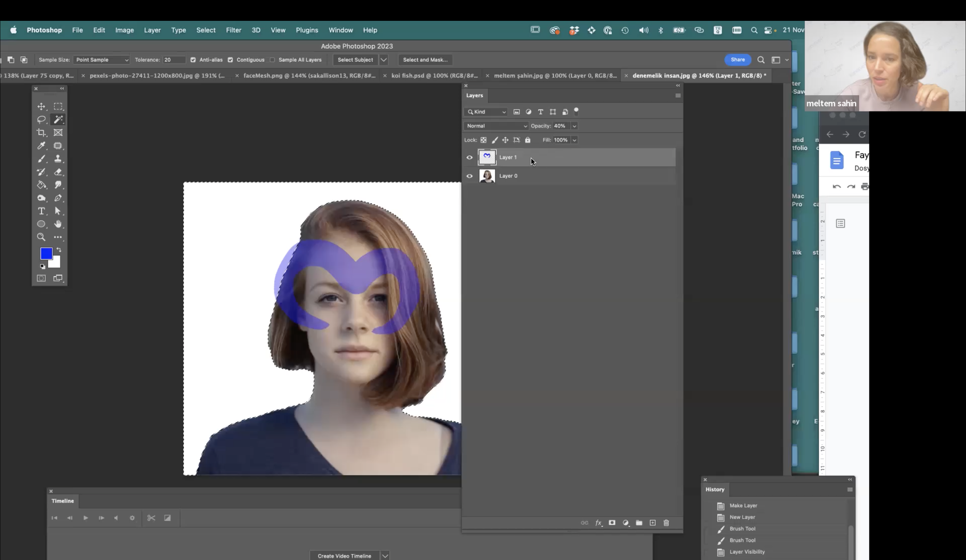Enable Anti-alias checkbox

(193, 59)
